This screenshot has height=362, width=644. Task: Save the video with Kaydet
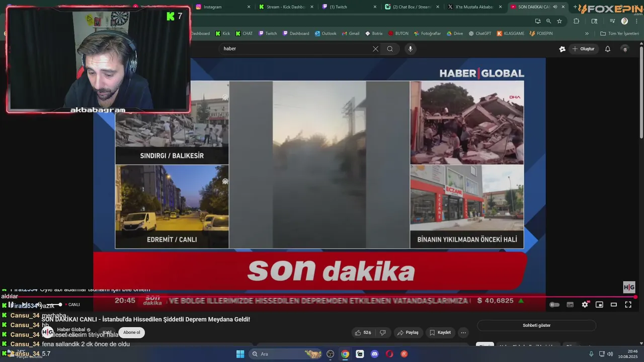pos(440,332)
